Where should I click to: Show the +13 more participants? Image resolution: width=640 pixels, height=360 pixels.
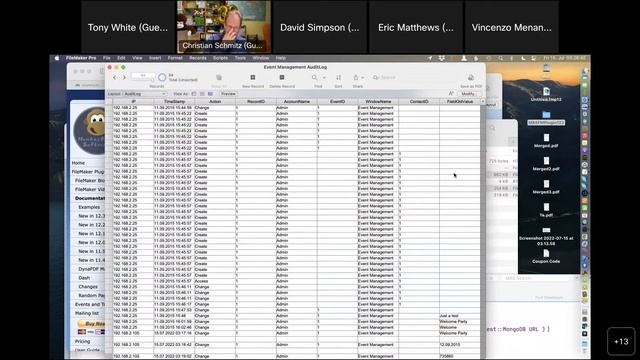coord(621,341)
